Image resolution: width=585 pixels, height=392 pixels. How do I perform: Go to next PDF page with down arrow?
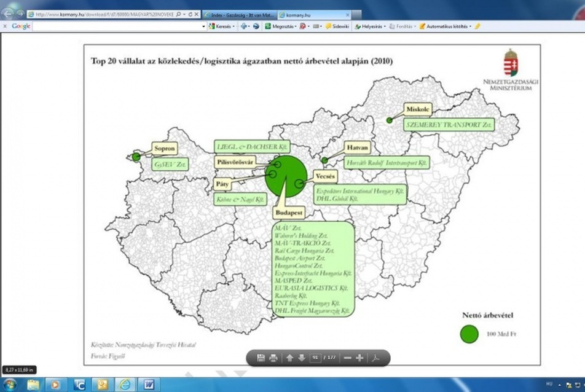click(302, 358)
